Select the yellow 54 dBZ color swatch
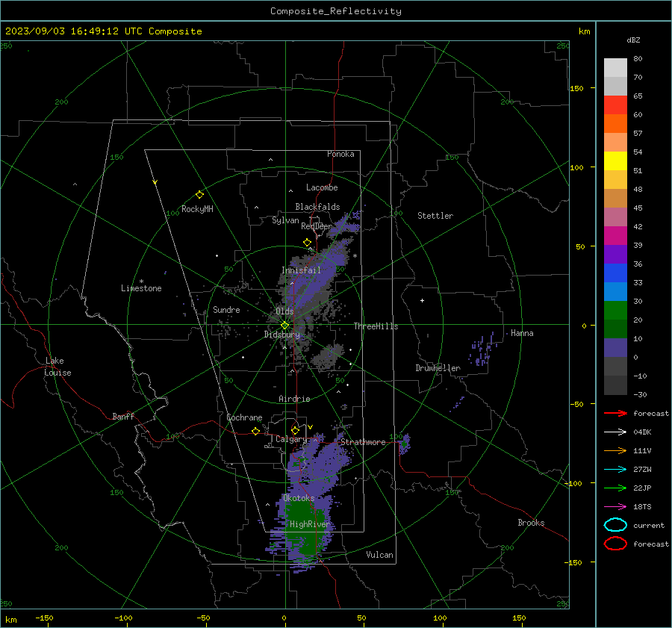This screenshot has width=672, height=628. coord(615,161)
